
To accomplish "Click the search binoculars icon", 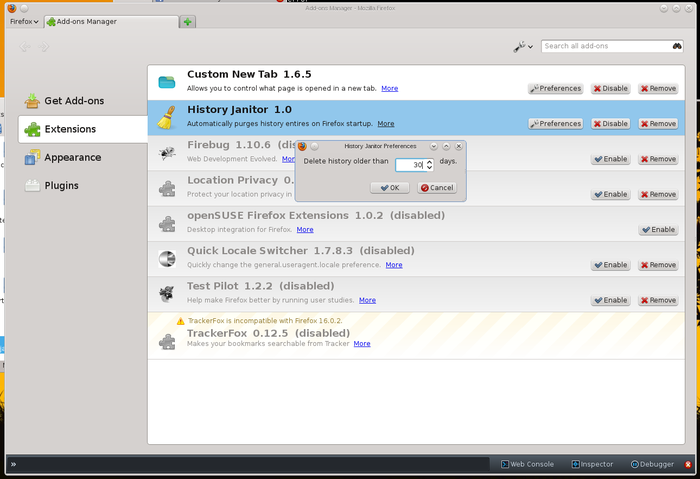I will coord(677,46).
